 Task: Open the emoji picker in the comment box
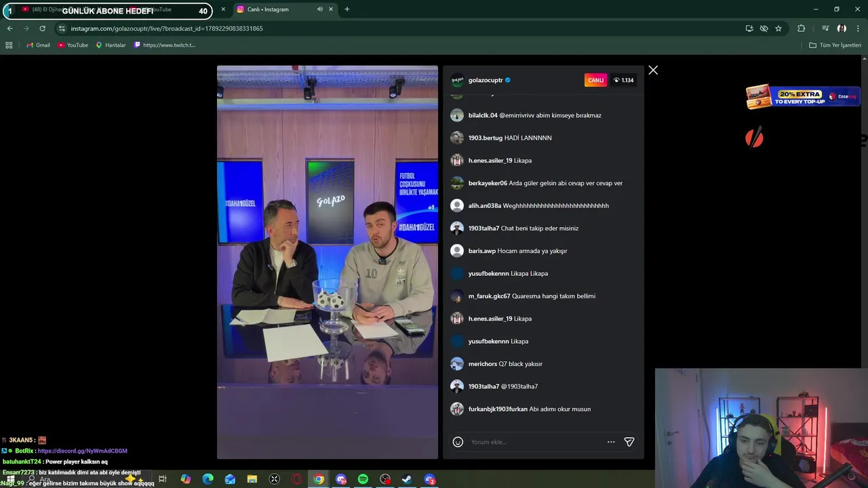458,442
